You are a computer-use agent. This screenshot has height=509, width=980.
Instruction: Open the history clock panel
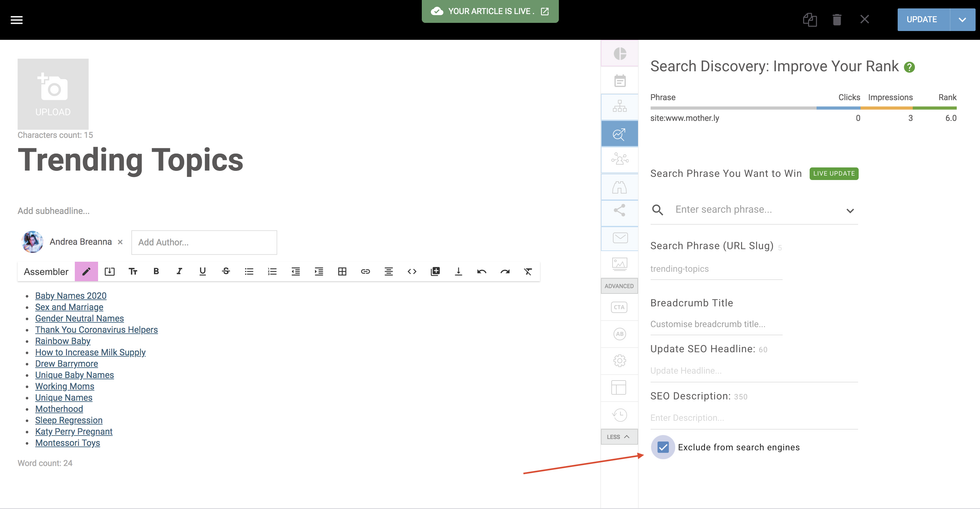(x=619, y=415)
